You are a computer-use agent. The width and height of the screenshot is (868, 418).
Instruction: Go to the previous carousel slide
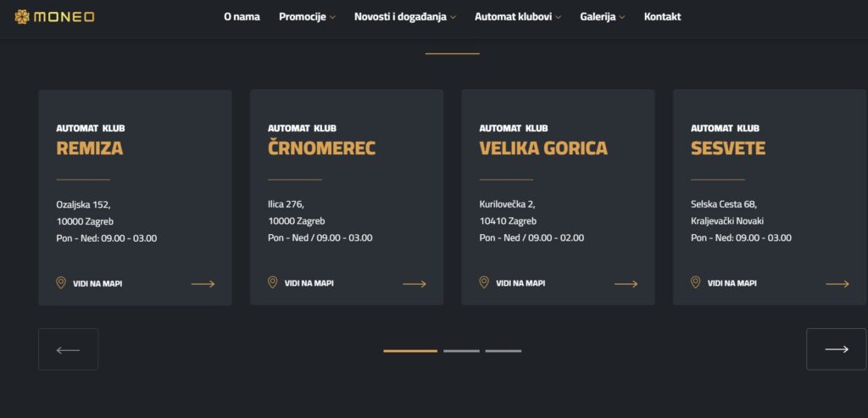68,349
